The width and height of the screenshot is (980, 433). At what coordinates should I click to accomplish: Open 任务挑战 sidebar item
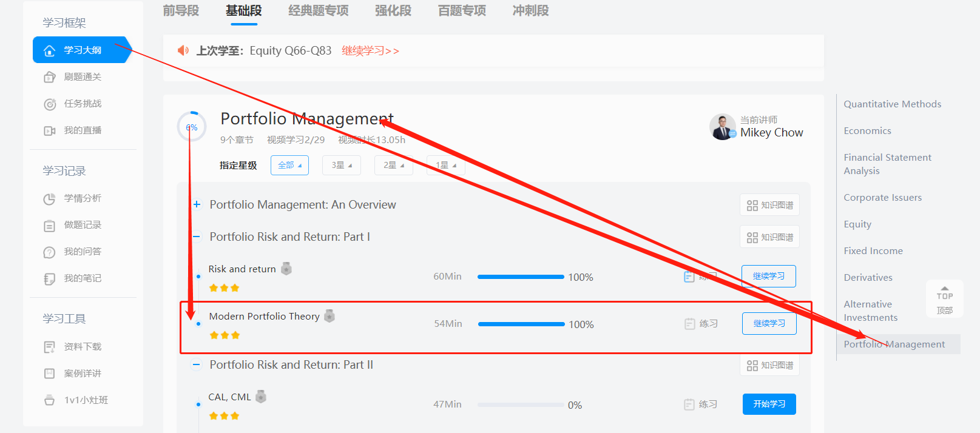pyautogui.click(x=82, y=104)
